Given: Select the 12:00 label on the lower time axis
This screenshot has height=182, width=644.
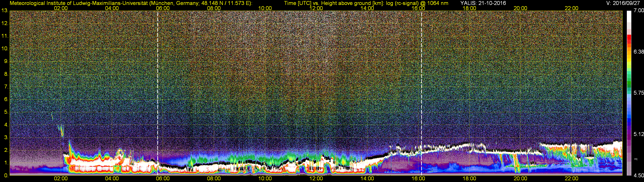Looking at the screenshot, I should (316, 179).
